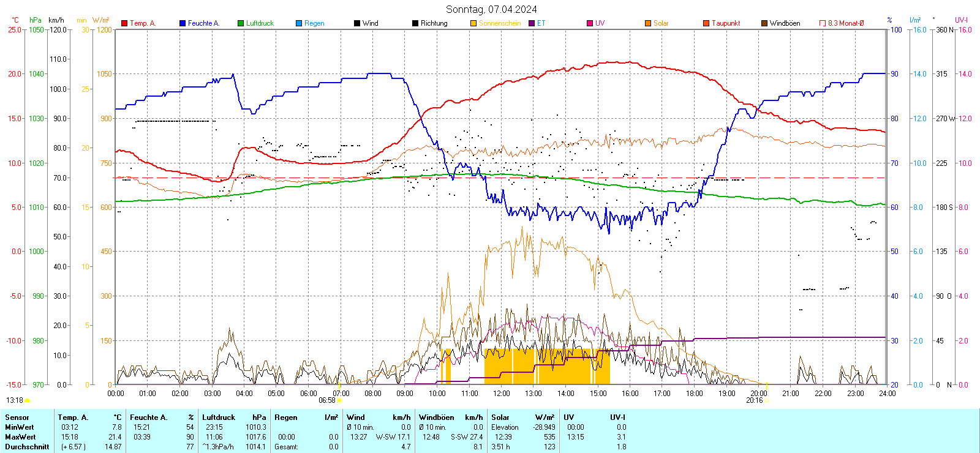This screenshot has width=980, height=453.
Task: Select the W/m² axis unit above chart
Action: [101, 20]
